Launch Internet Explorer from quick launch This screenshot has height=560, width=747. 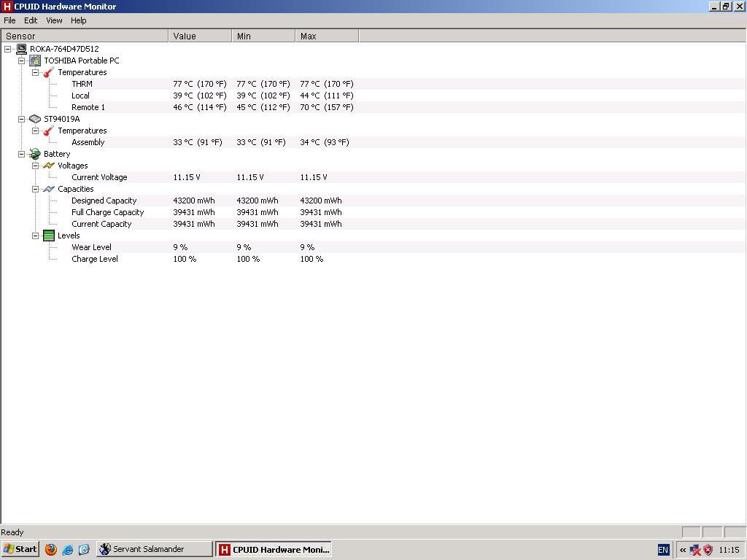point(68,549)
